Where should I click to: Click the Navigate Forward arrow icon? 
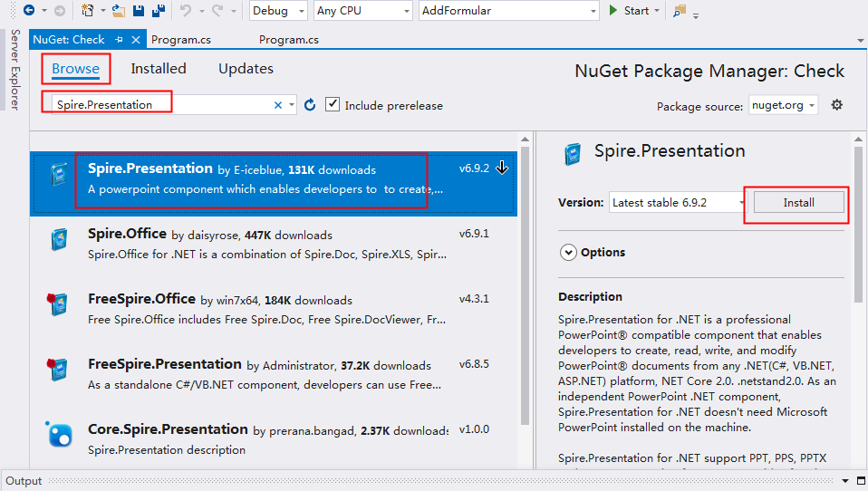[x=59, y=10]
